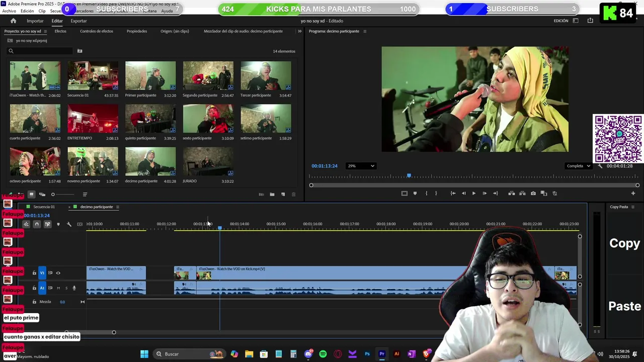Create a new bin folder
The height and width of the screenshot is (362, 644).
272,194
